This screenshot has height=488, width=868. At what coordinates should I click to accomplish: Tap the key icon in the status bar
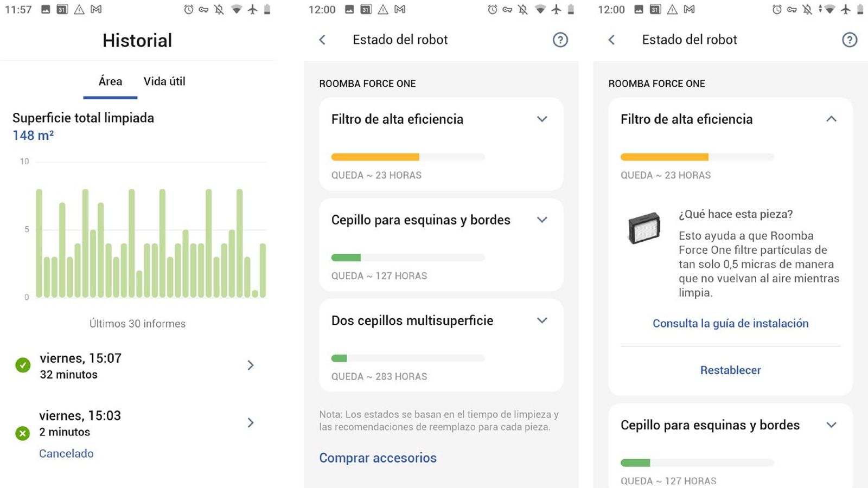(507, 9)
